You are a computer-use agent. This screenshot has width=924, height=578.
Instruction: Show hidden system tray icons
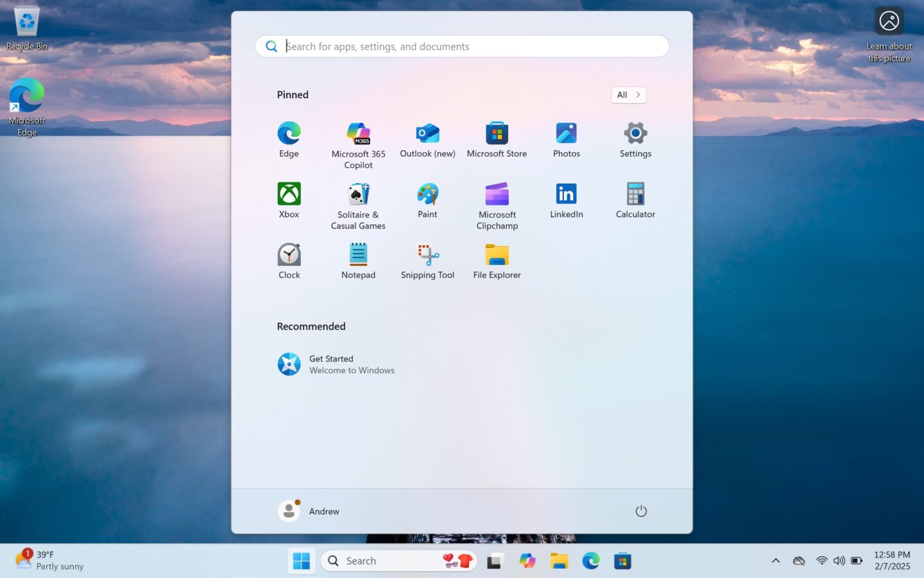coord(775,560)
